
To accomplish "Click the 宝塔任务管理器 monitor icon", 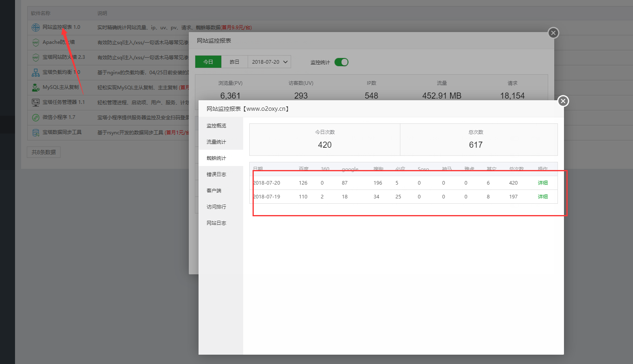I will [x=36, y=102].
